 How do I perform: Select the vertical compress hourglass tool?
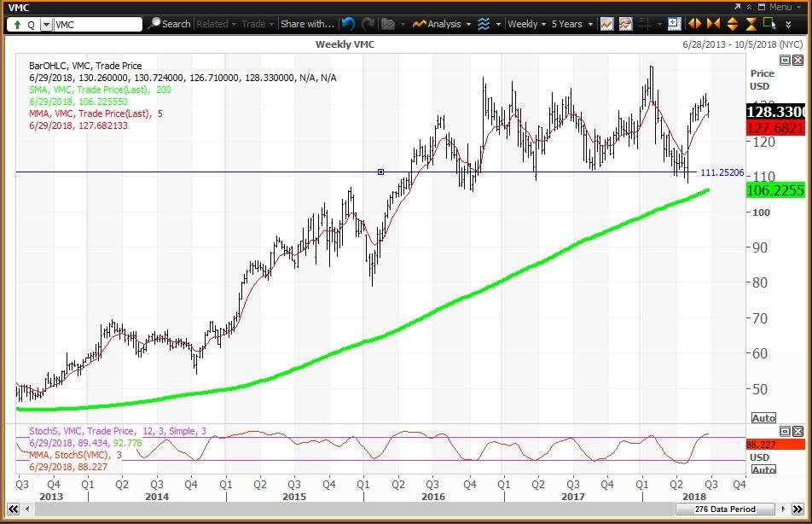(x=750, y=24)
